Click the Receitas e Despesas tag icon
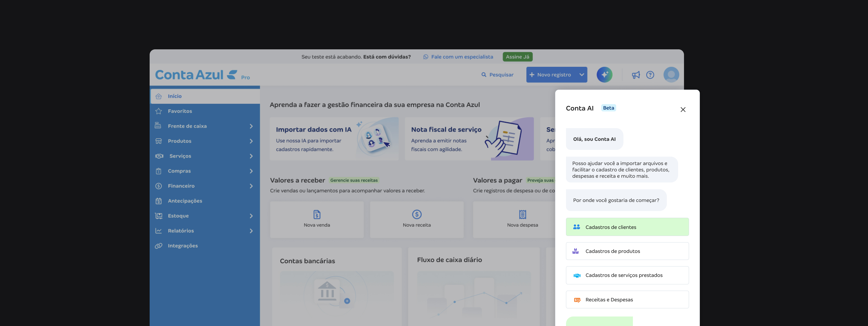 click(577, 300)
